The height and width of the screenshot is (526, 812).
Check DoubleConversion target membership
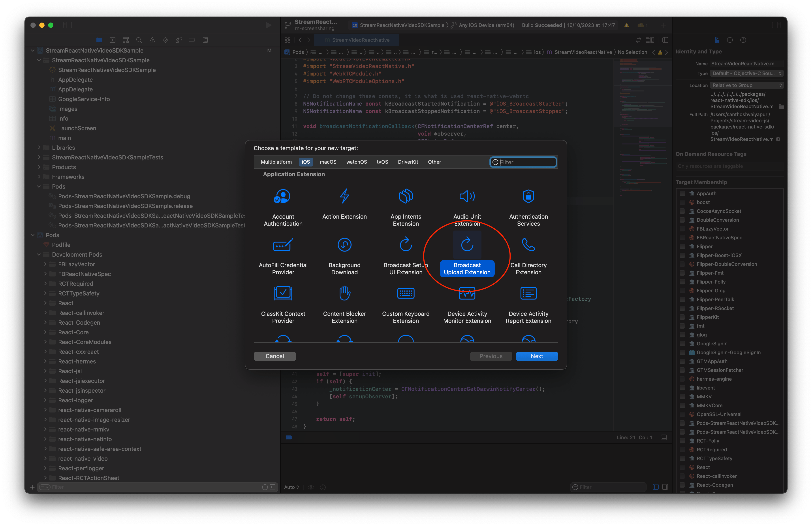(682, 220)
